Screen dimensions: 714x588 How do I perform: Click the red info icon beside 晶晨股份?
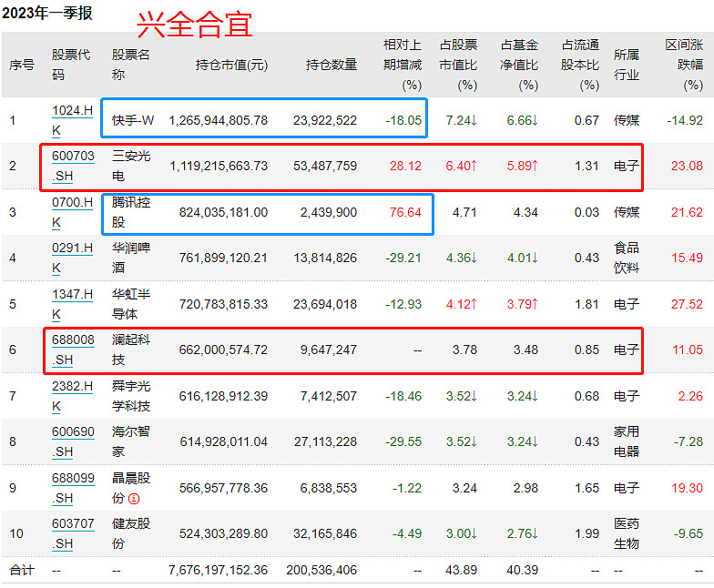click(x=134, y=499)
